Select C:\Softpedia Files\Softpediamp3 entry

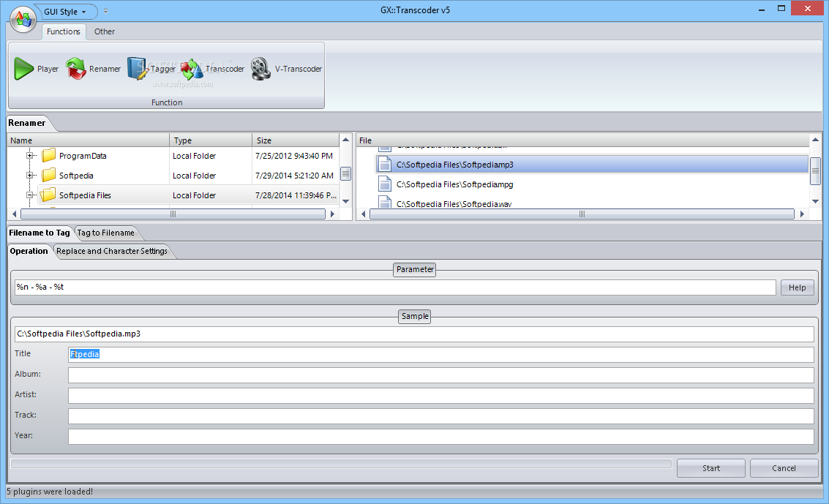coord(454,165)
